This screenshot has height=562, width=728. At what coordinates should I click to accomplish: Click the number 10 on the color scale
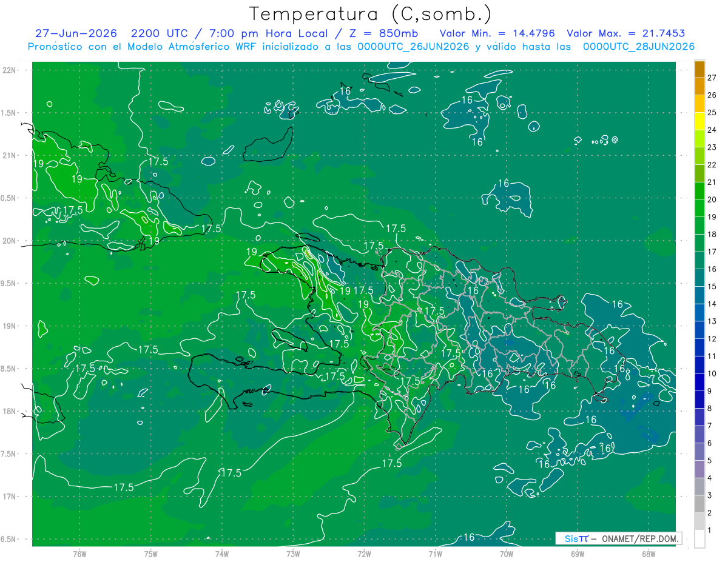tap(712, 373)
